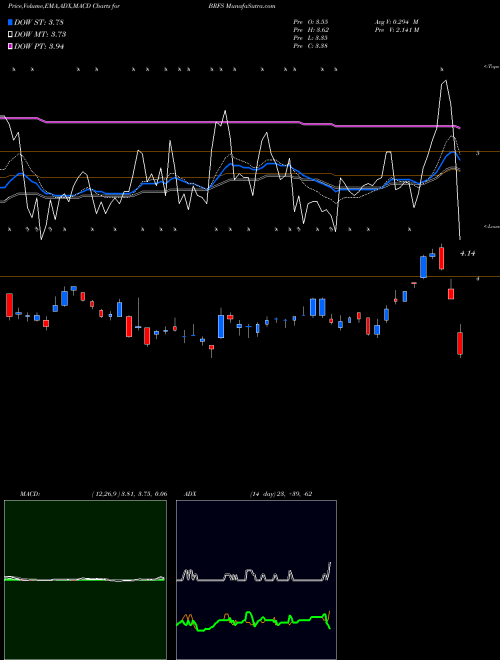The image size is (500, 660).
Task: Click the 'Pre L: 3.35' value
Action: pyautogui.click(x=311, y=38)
